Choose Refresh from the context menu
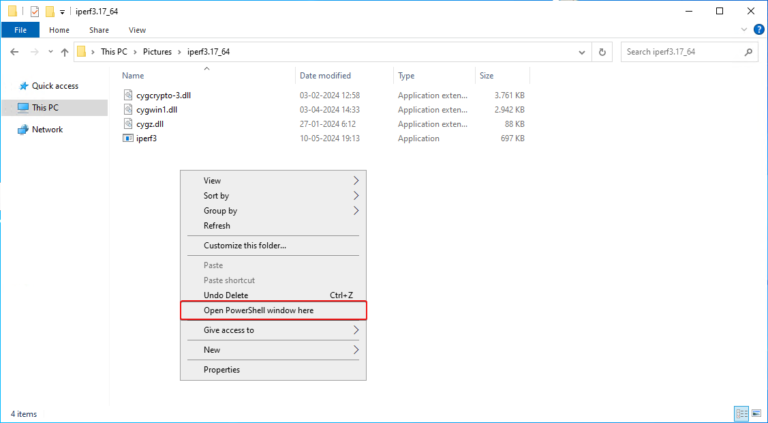 click(x=273, y=226)
